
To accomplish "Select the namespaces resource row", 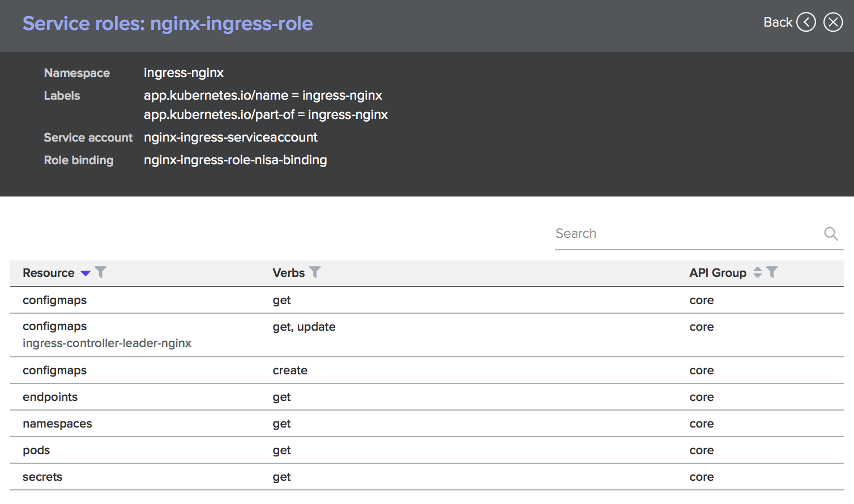I will tap(427, 424).
